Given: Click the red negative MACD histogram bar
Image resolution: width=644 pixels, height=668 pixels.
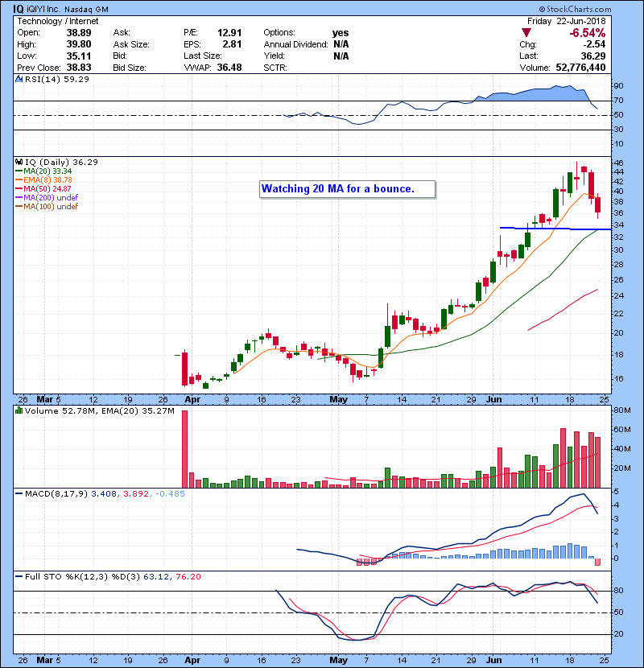Looking at the screenshot, I should pos(597,562).
